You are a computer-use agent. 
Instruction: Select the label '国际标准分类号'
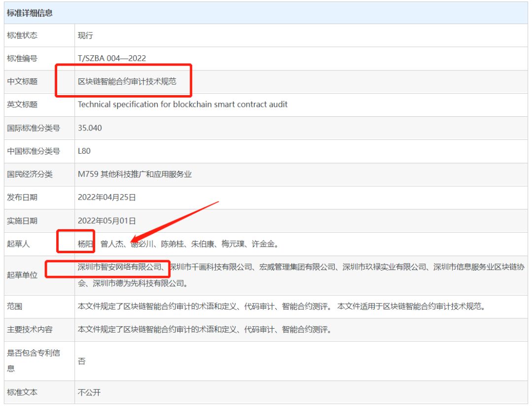[x=33, y=128]
